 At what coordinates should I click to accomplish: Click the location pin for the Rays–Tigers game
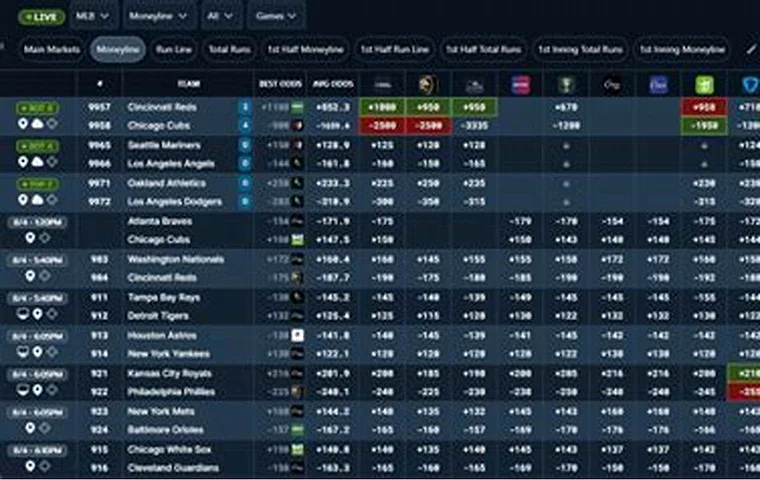click(x=37, y=314)
